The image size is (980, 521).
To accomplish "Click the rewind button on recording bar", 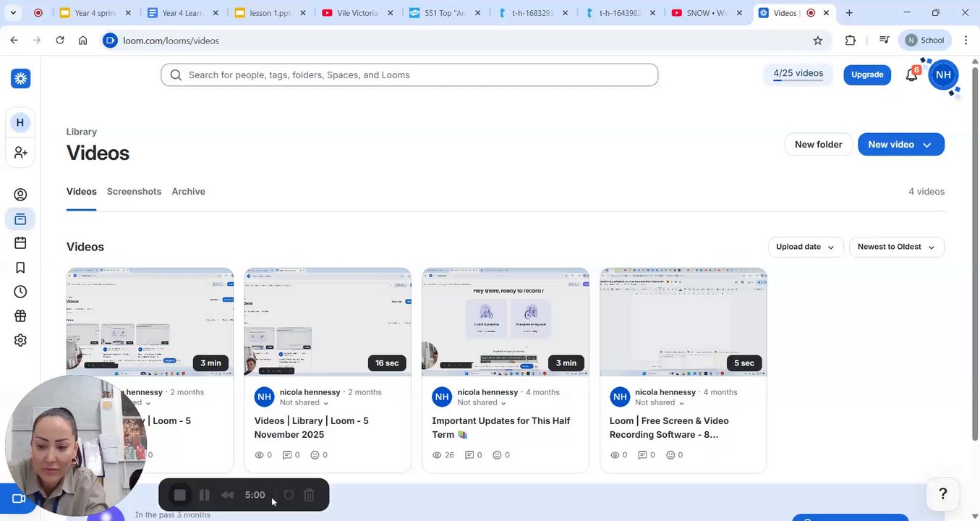I will [227, 495].
